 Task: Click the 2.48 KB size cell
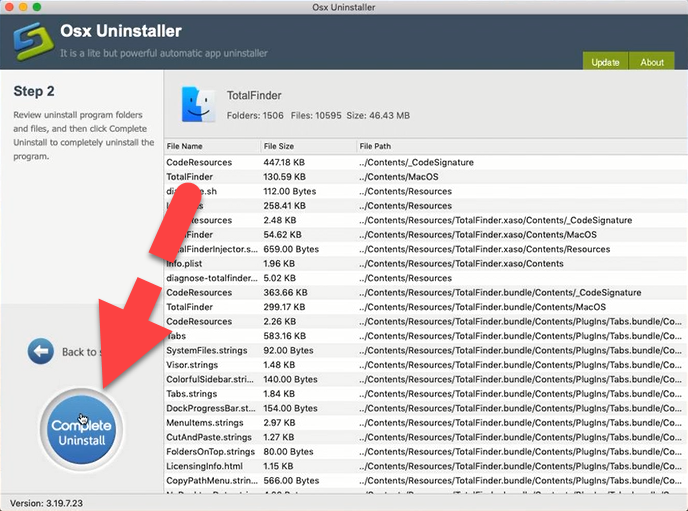[280, 220]
